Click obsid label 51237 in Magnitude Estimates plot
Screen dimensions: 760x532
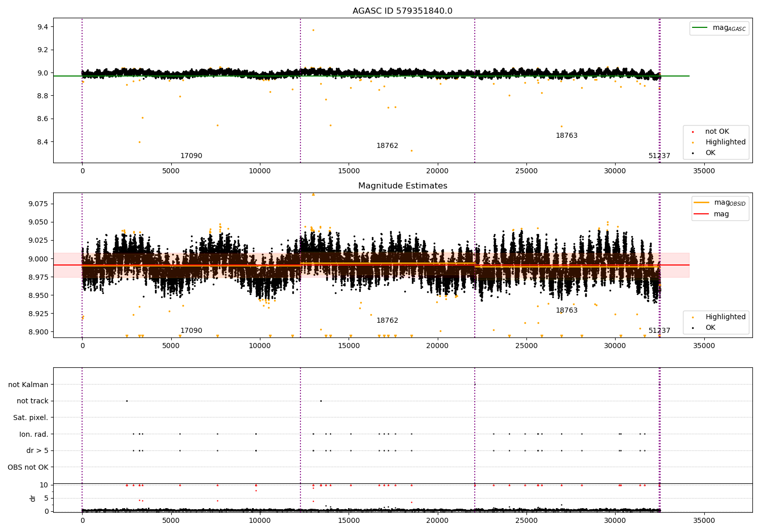click(x=659, y=330)
